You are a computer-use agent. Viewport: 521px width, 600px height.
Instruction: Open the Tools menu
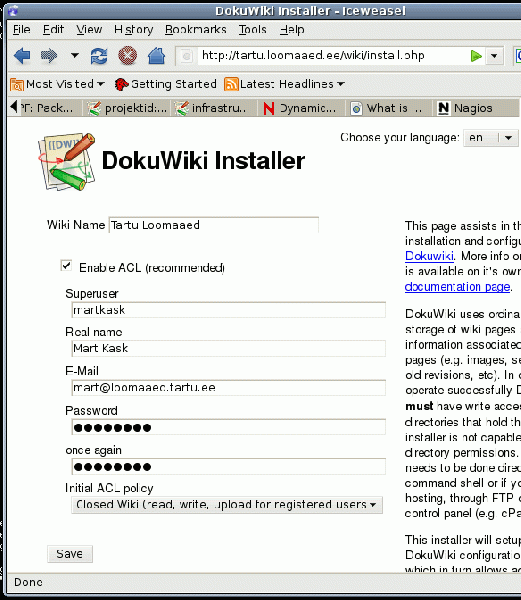252,29
